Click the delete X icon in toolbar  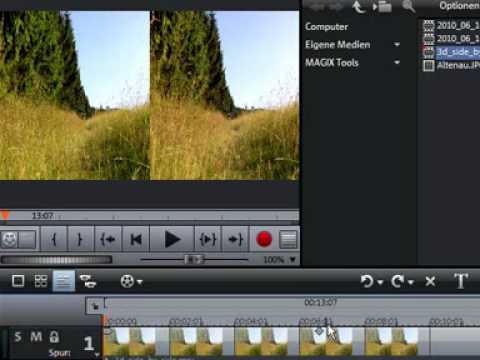[430, 282]
